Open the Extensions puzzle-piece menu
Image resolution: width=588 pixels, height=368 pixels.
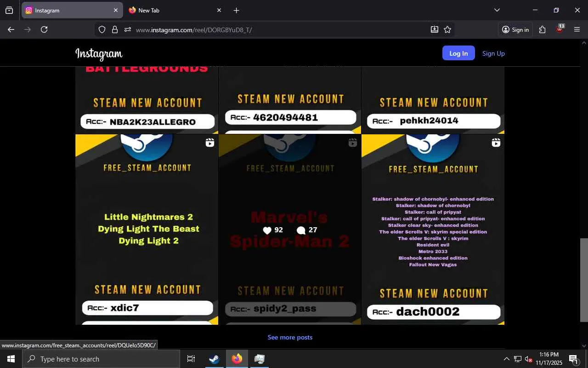click(543, 29)
